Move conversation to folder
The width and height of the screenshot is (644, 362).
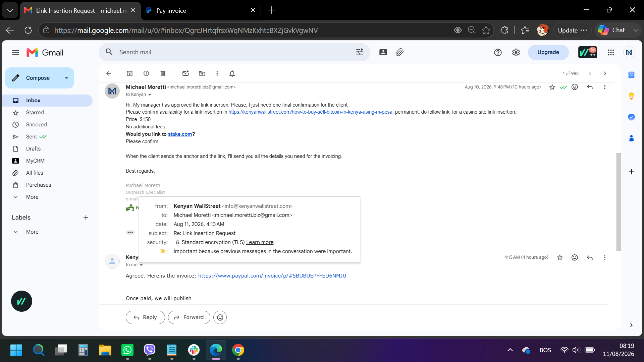click(202, 73)
